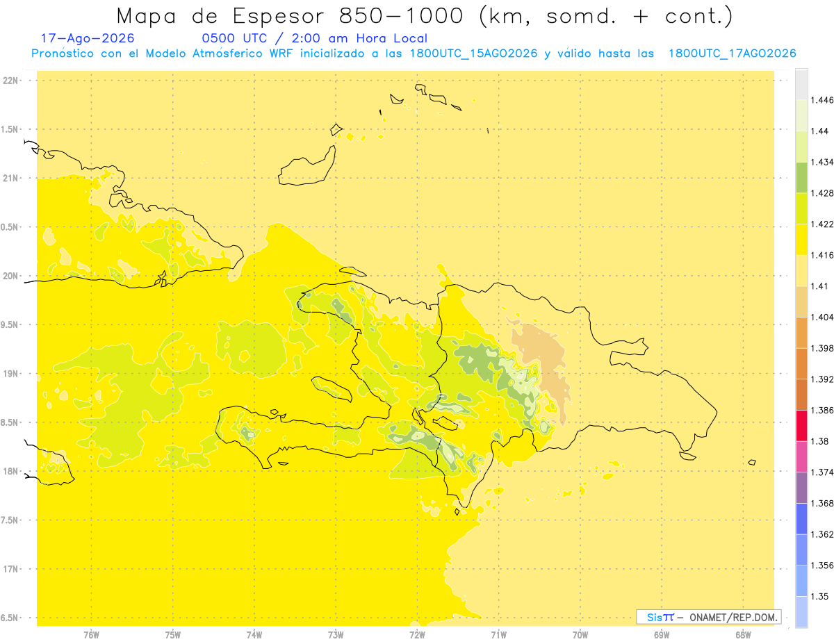Click the "18N" latitude label

12,471
